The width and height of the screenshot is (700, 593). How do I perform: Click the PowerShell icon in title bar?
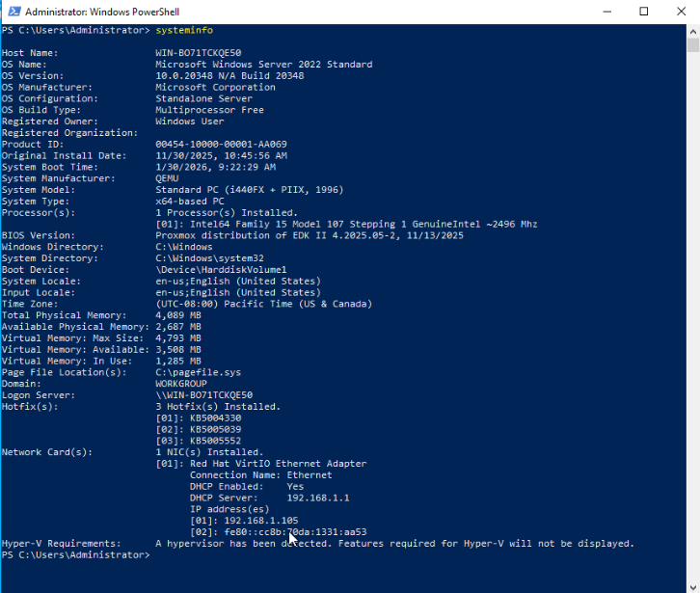tap(14, 12)
